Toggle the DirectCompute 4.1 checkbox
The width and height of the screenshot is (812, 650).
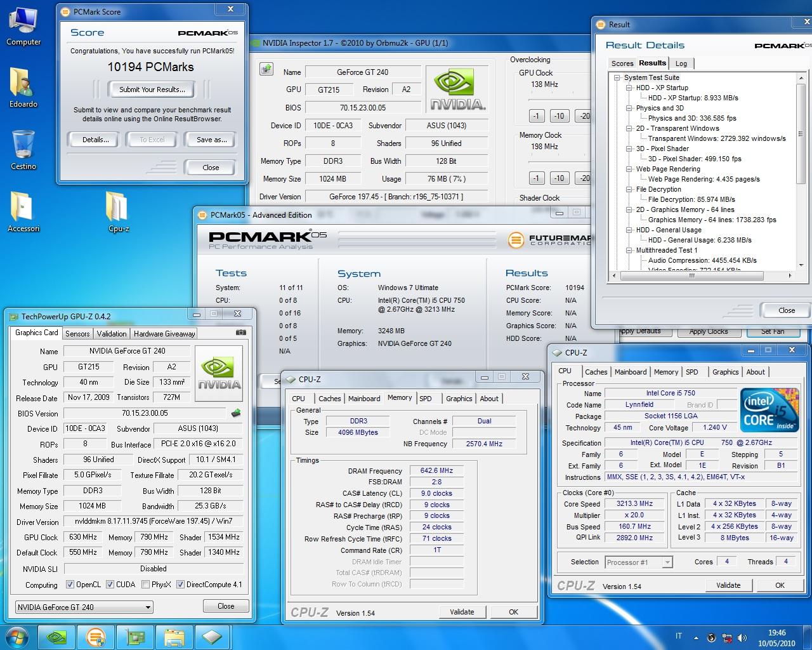click(180, 585)
